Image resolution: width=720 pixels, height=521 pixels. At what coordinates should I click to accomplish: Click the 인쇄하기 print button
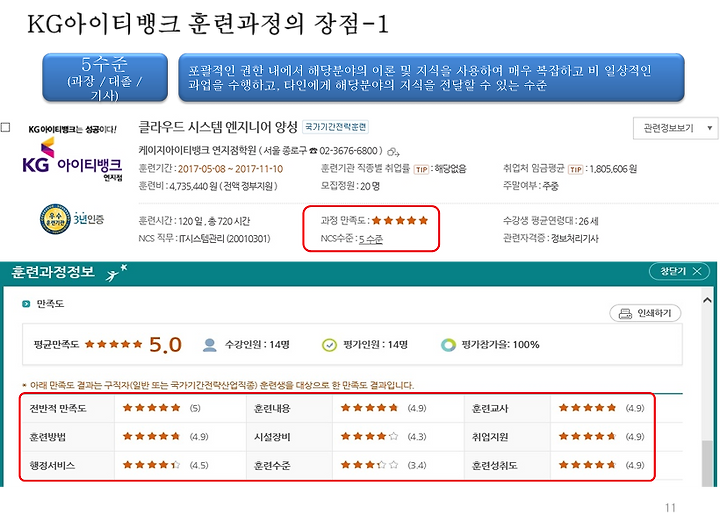click(645, 313)
